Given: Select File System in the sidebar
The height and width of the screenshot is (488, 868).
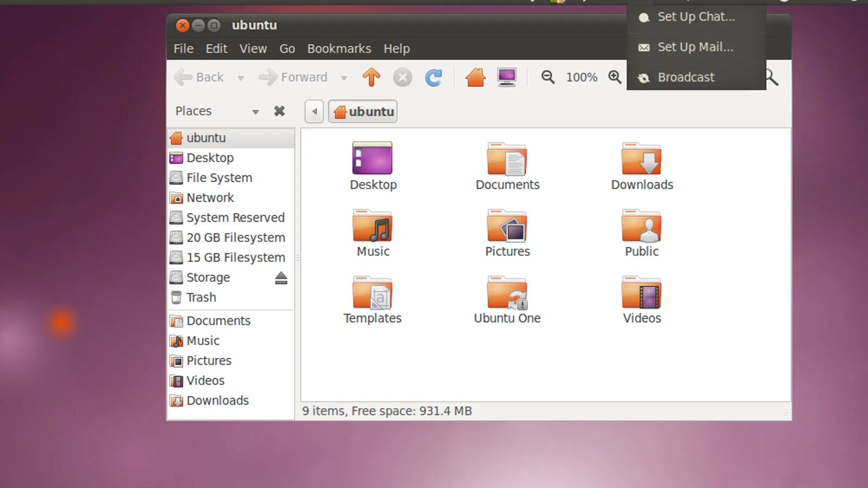Looking at the screenshot, I should tap(231, 178).
